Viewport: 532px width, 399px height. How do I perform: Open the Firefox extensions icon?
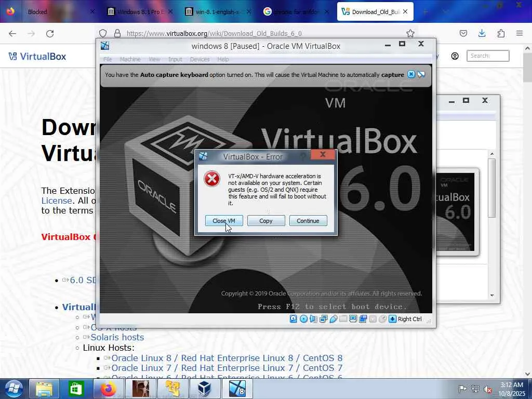coord(501,33)
